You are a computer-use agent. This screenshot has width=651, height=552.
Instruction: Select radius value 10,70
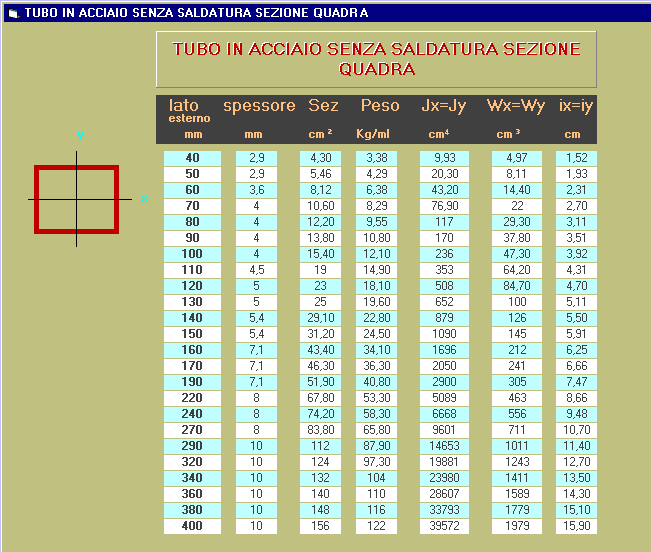click(x=577, y=430)
